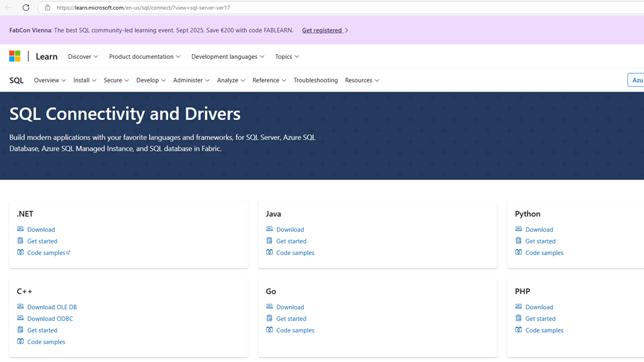The width and height of the screenshot is (644, 362).
Task: Open Development languages dropdown
Action: click(x=228, y=57)
